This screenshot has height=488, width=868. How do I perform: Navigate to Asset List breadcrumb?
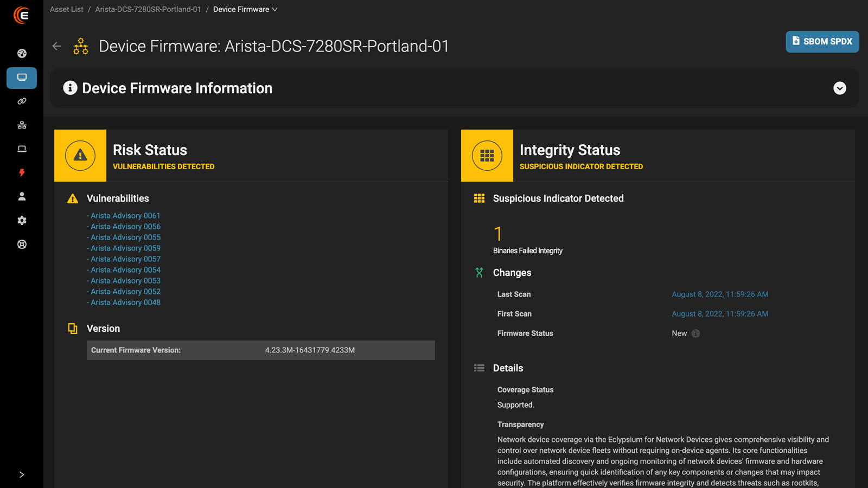point(67,9)
